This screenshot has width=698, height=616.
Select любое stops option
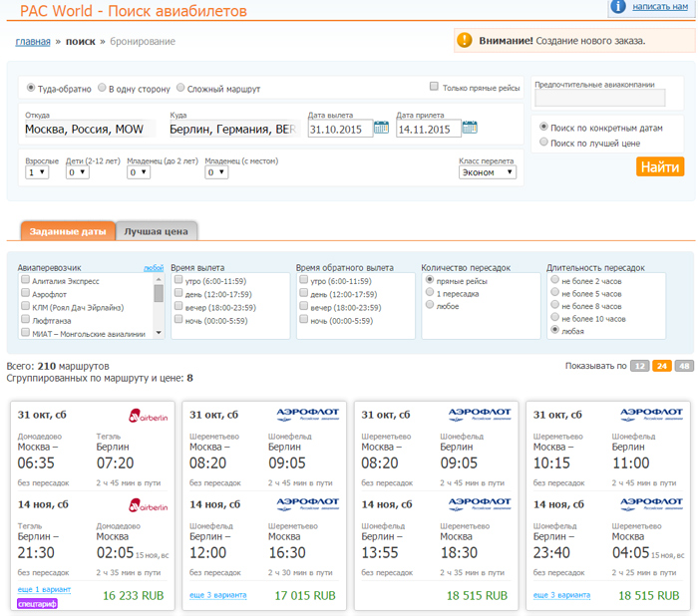[x=430, y=305]
